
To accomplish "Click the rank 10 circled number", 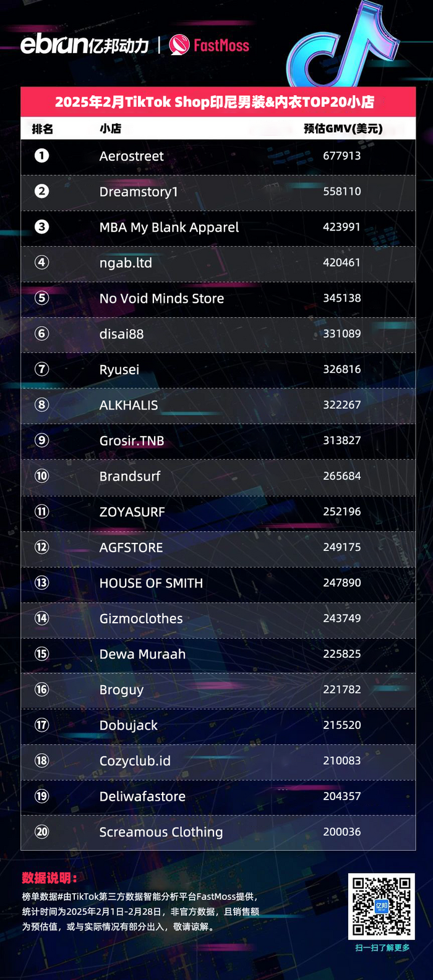I will tap(41, 476).
